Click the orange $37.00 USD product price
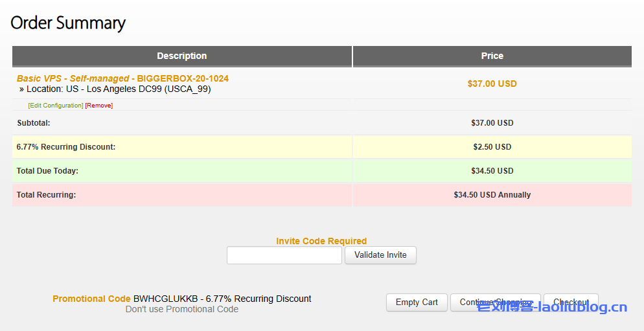The height and width of the screenshot is (331, 644). [492, 84]
